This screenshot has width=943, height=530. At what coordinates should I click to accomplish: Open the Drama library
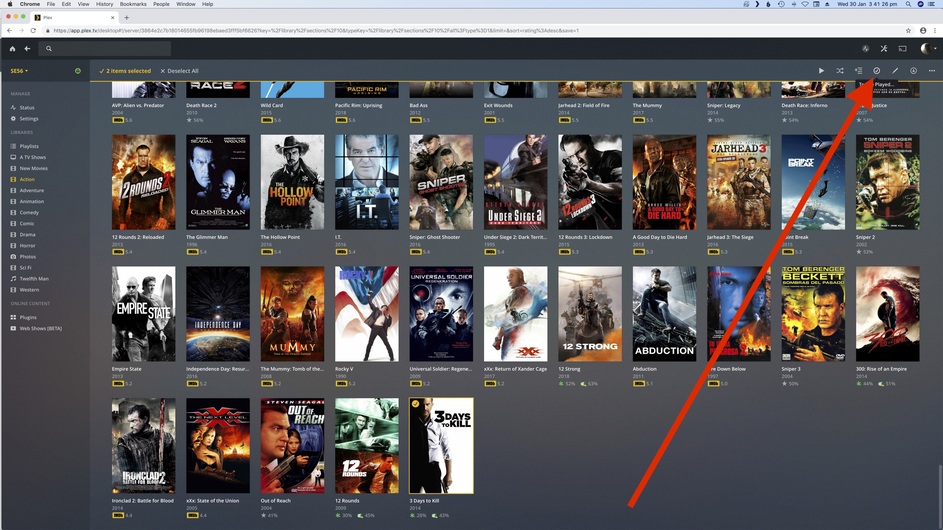(x=28, y=235)
